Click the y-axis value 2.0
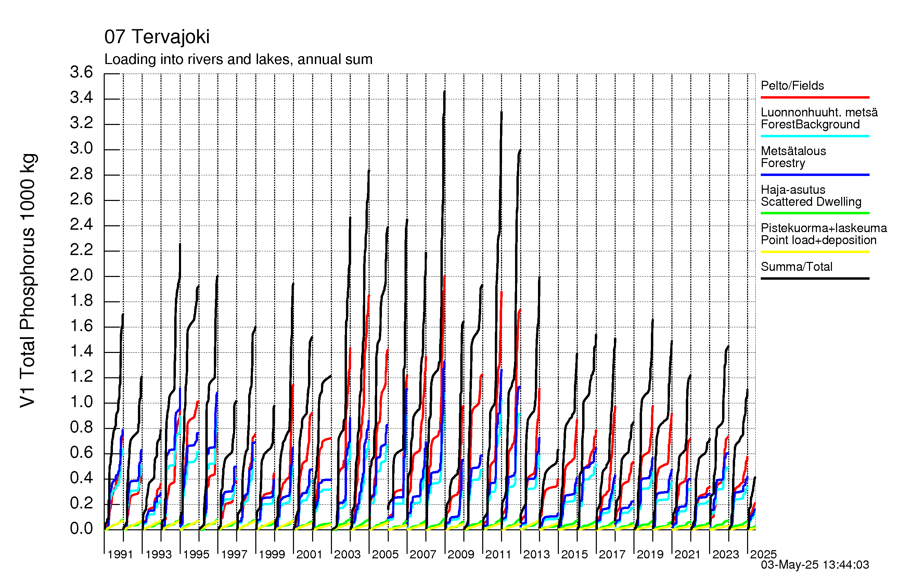Screen dimensions: 924x582 (x=81, y=275)
